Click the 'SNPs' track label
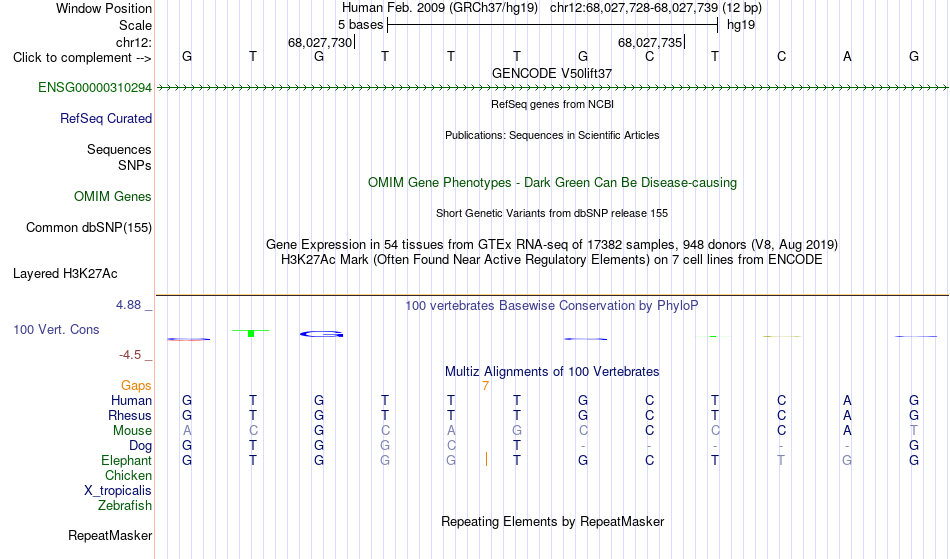The width and height of the screenshot is (950, 559). pos(135,165)
